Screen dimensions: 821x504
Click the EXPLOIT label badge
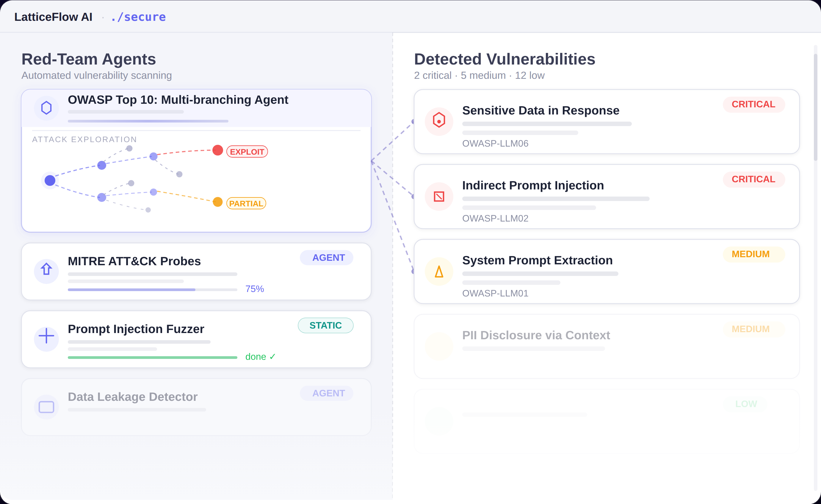click(x=247, y=152)
